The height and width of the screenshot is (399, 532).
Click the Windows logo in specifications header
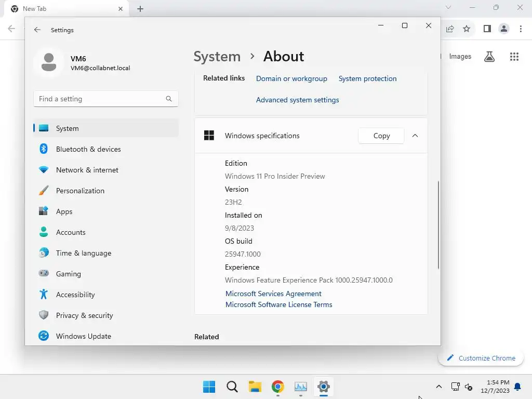click(x=209, y=136)
